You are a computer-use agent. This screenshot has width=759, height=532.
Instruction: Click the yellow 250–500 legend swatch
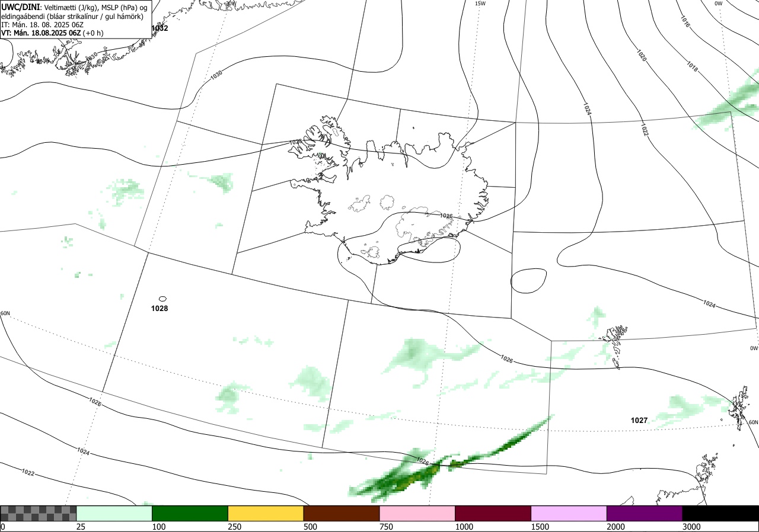tap(266, 513)
